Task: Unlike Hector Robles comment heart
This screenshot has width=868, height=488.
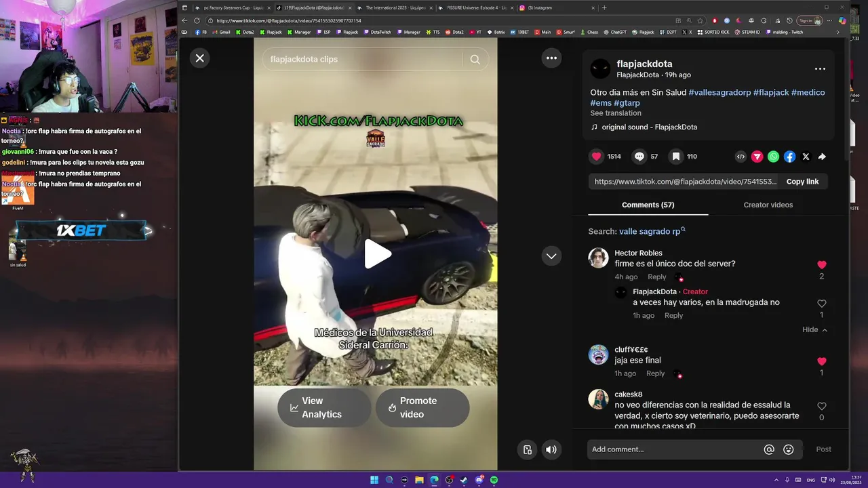Action: (x=822, y=265)
